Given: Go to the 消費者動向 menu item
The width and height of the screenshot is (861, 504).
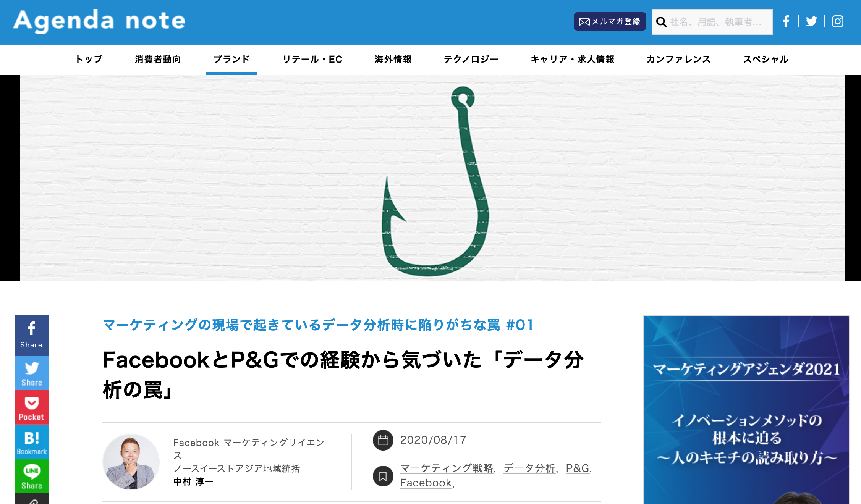Looking at the screenshot, I should 158,59.
